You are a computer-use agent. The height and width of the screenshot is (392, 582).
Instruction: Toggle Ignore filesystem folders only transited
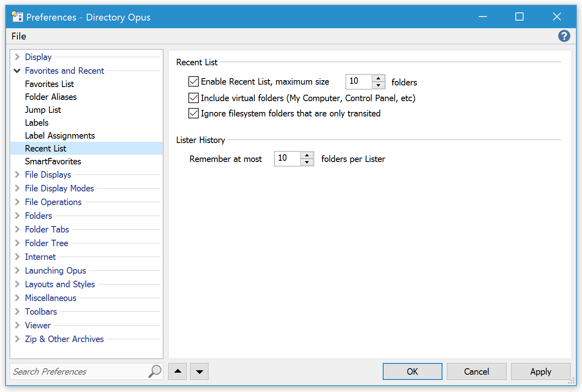point(194,113)
